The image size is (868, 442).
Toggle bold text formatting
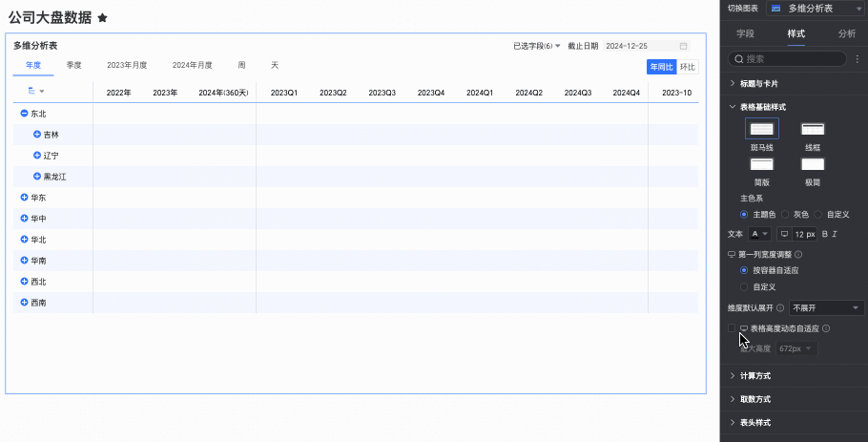(x=824, y=234)
